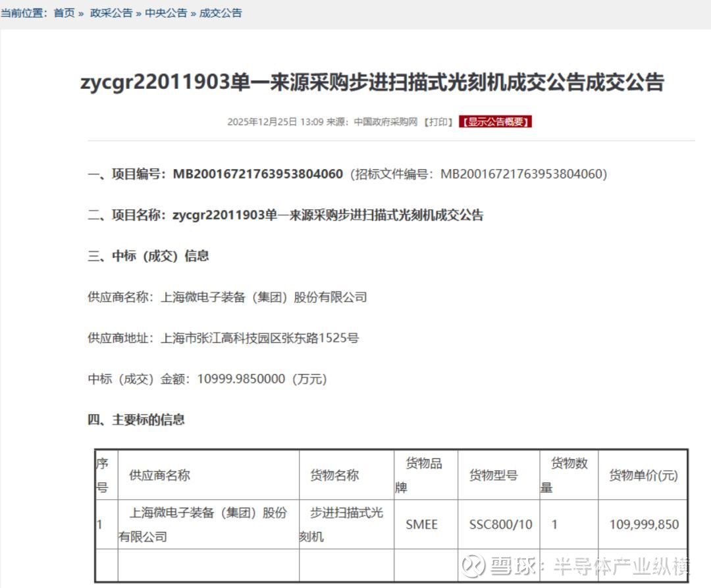Select project number MB2001672176395380​4060 in bold
The height and width of the screenshot is (588, 711).
(257, 174)
